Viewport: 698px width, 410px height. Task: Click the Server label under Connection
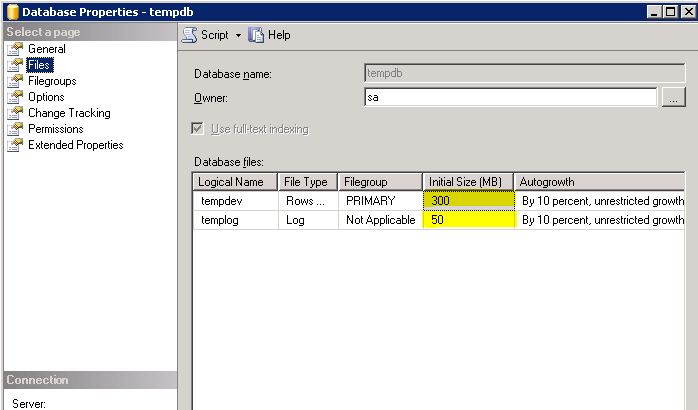29,403
